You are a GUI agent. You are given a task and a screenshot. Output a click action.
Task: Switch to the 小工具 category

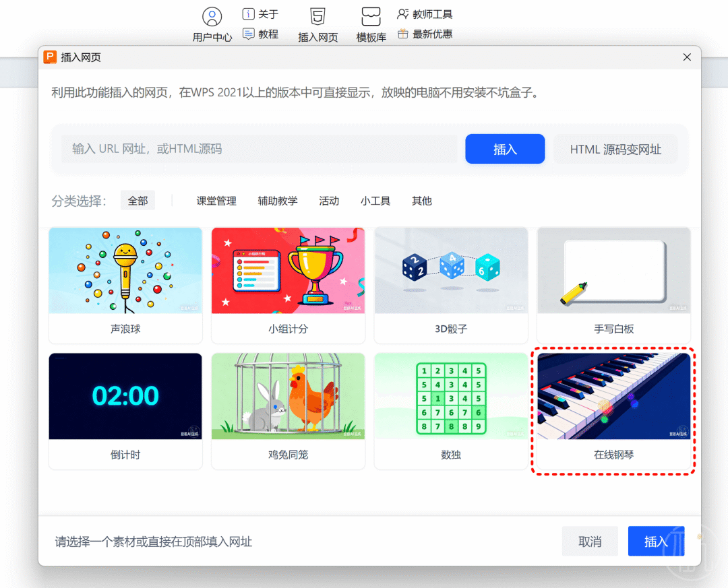pyautogui.click(x=375, y=201)
